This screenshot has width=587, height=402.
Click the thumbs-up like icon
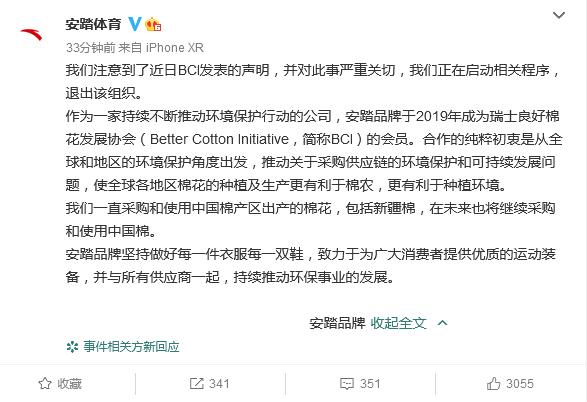pos(494,384)
